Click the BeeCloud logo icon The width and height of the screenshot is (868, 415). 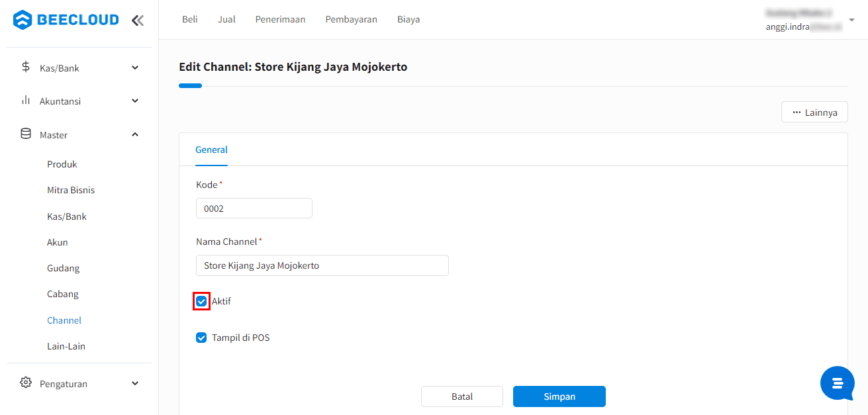(x=22, y=20)
